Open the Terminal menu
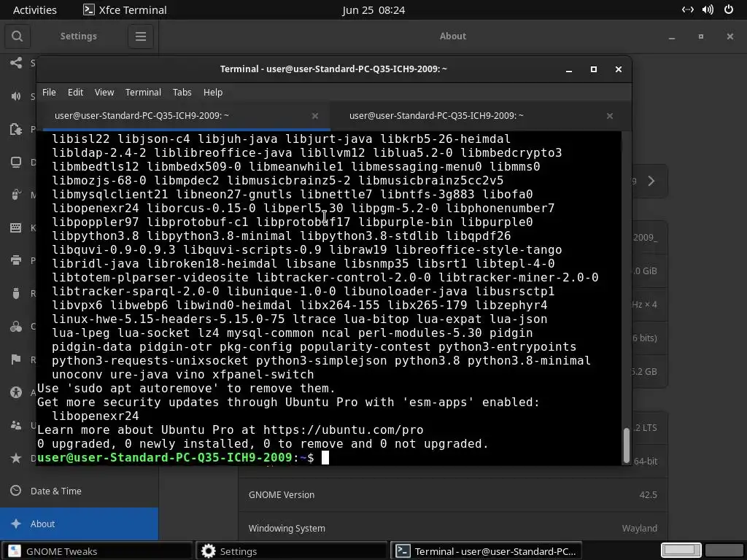Screen dimensions: 747x560 pyautogui.click(x=143, y=93)
